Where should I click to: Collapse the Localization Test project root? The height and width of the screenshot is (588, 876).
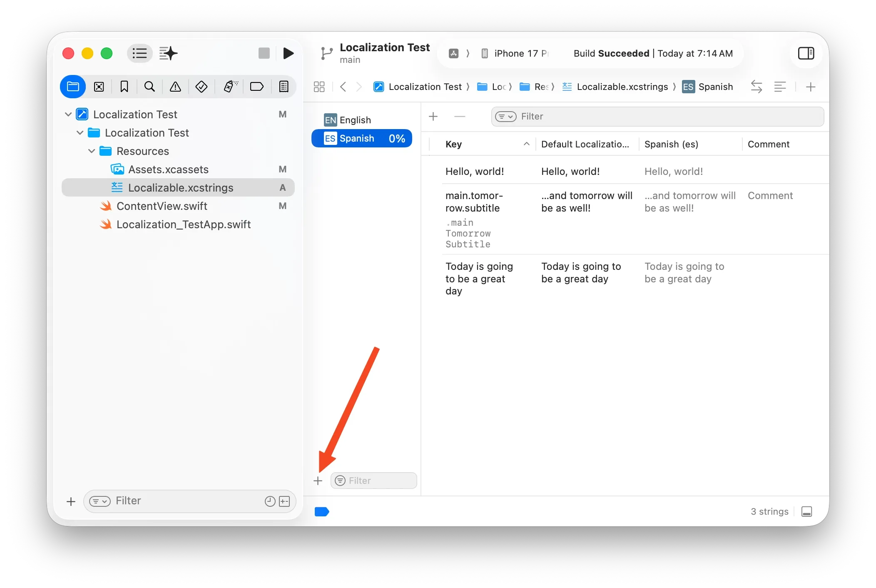point(68,114)
